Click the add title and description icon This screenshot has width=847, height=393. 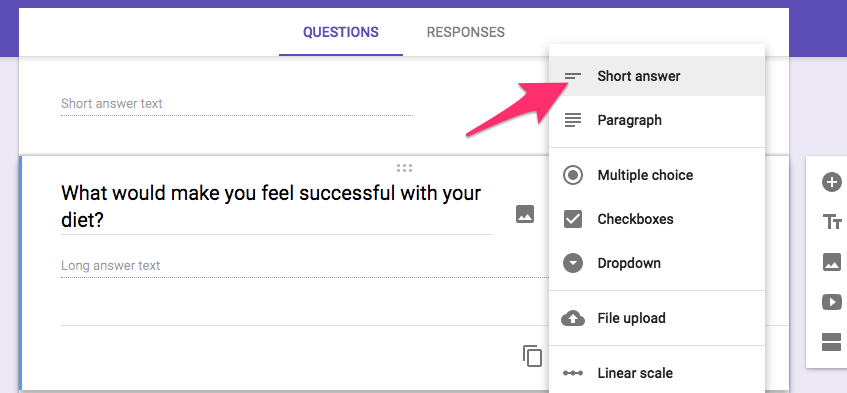(832, 221)
